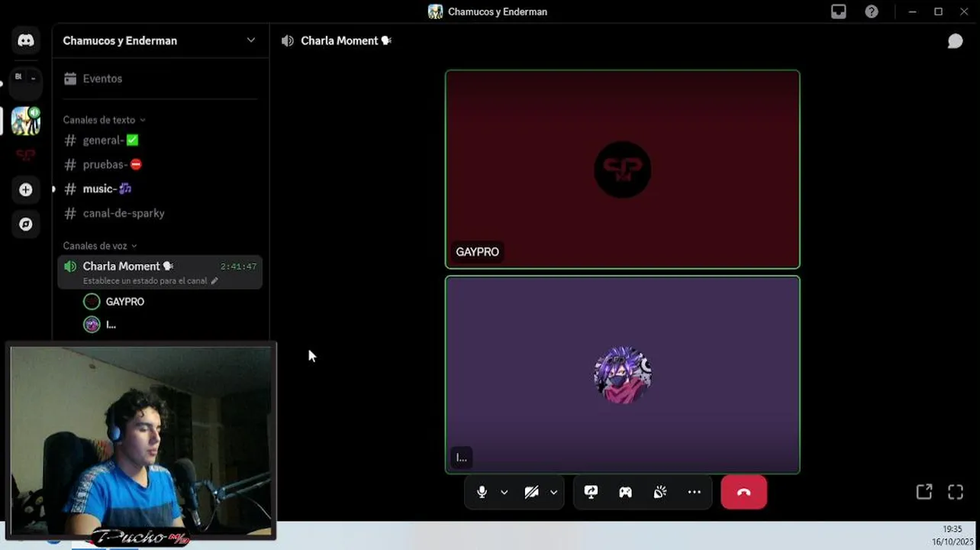Open microphone input options arrow
980x550 pixels.
(x=504, y=493)
